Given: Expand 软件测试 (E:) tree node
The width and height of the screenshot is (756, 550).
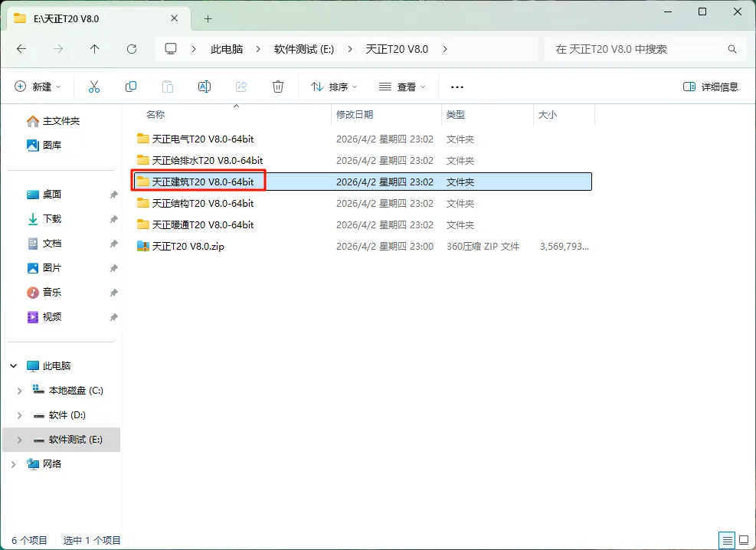Looking at the screenshot, I should point(19,440).
